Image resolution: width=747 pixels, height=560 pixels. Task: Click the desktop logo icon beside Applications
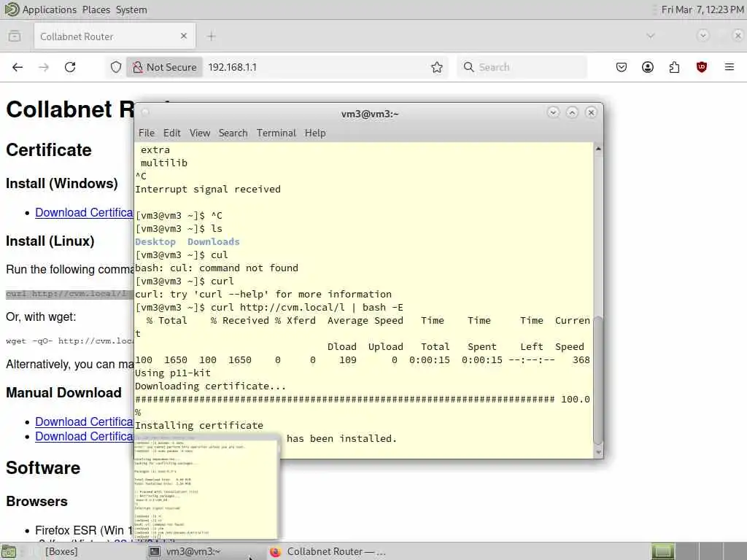11,9
